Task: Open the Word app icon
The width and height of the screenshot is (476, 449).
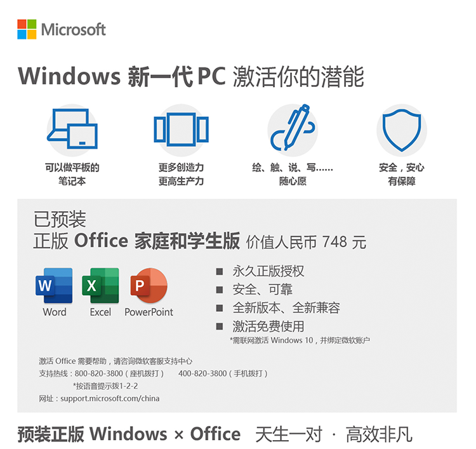Action: [x=54, y=286]
